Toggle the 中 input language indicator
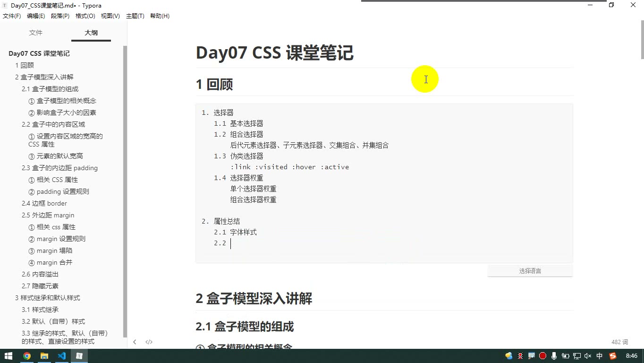644x363 pixels. 600,356
